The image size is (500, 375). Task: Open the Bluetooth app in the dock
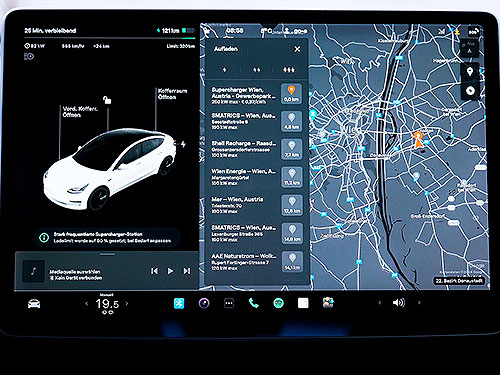179,303
